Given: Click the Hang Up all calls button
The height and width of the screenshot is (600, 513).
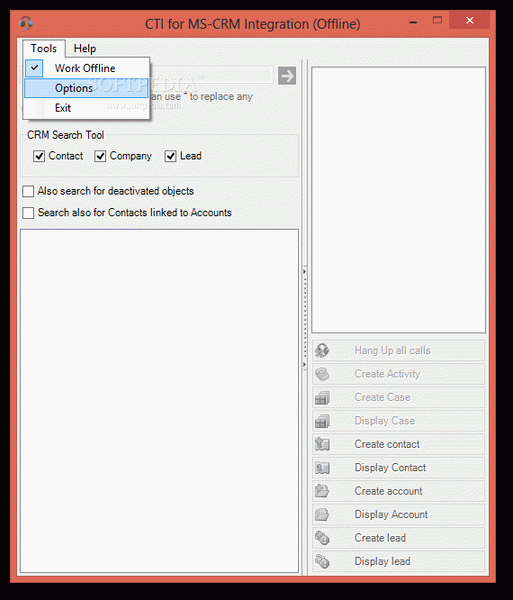Looking at the screenshot, I should coord(399,351).
